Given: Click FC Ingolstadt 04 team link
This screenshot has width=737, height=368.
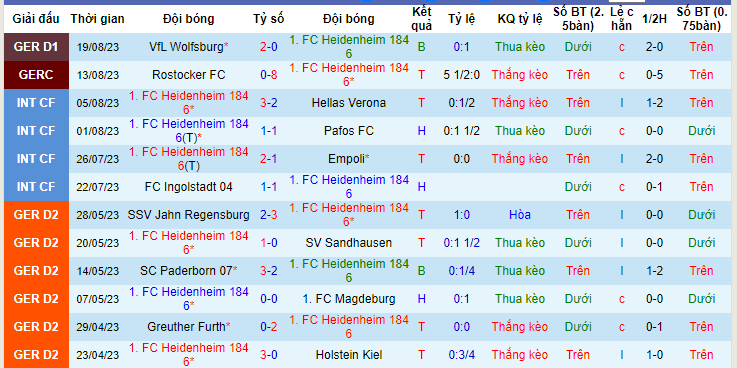Looking at the screenshot, I should pos(188,187).
